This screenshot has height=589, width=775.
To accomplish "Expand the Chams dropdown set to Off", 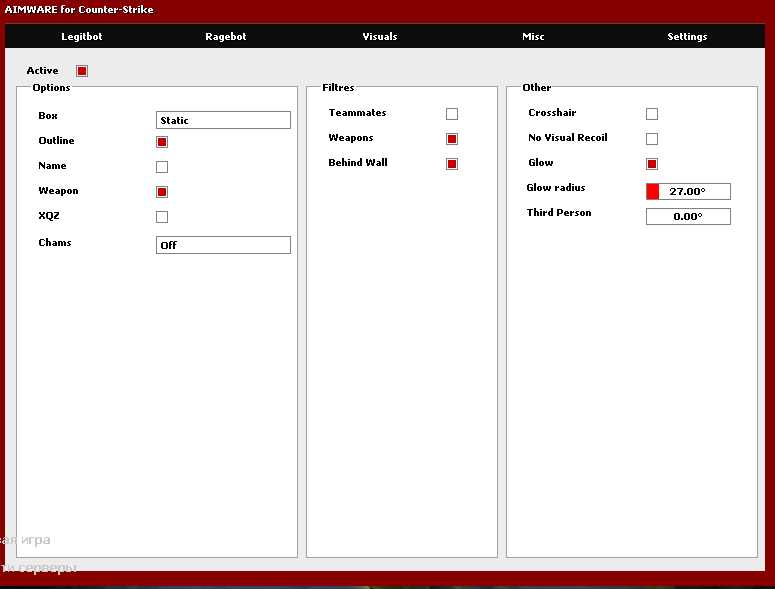I will (x=223, y=245).
